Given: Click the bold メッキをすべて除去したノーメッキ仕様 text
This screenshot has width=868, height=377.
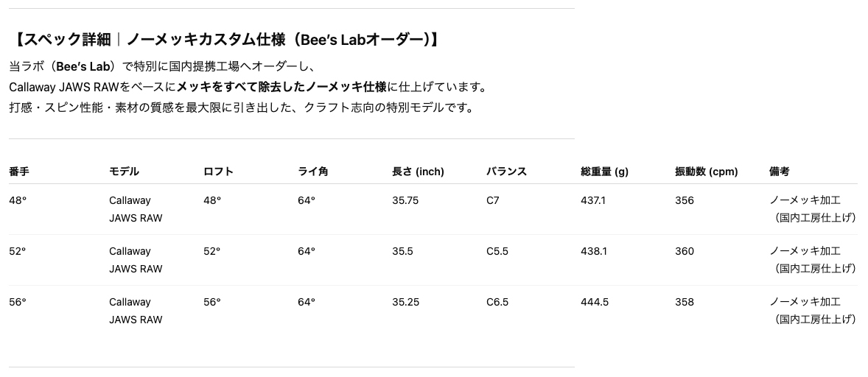Looking at the screenshot, I should [x=281, y=87].
